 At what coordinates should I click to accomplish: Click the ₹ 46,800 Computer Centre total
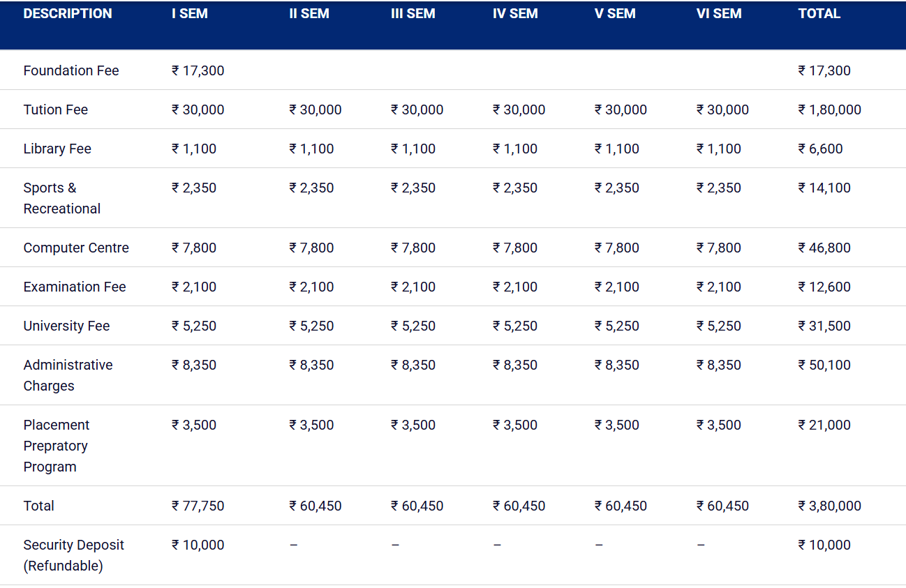[x=824, y=248]
